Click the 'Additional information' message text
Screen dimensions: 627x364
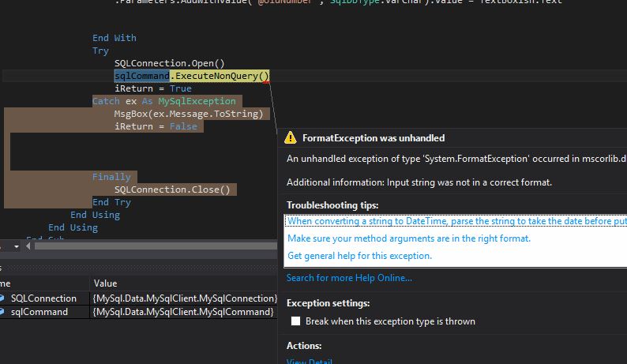point(419,182)
